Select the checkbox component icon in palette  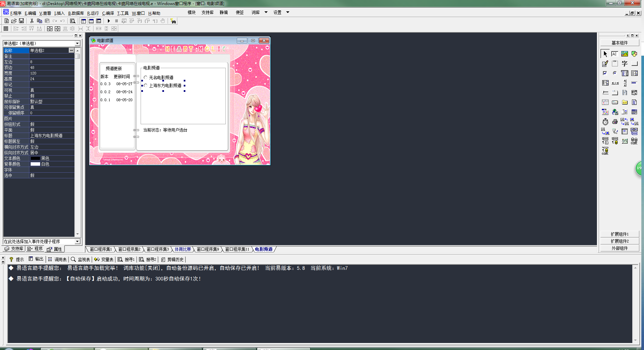[605, 73]
